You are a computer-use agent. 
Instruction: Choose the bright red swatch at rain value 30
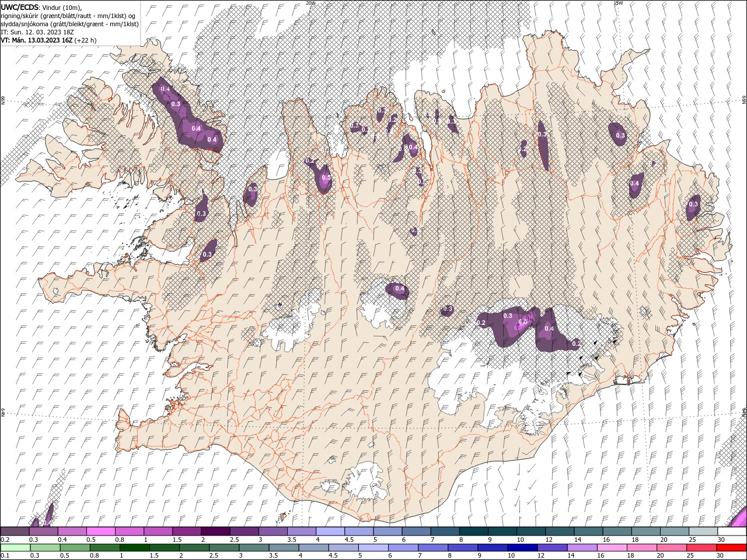[x=731, y=547]
